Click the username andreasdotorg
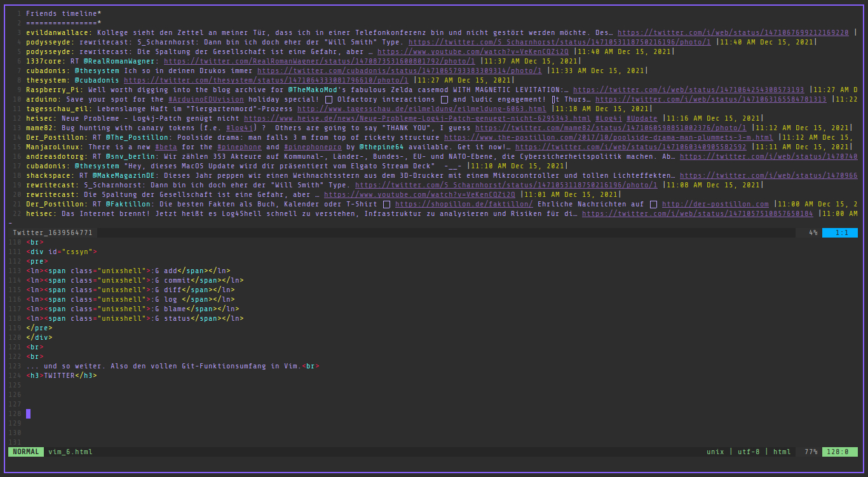The image size is (868, 477). 55,156
